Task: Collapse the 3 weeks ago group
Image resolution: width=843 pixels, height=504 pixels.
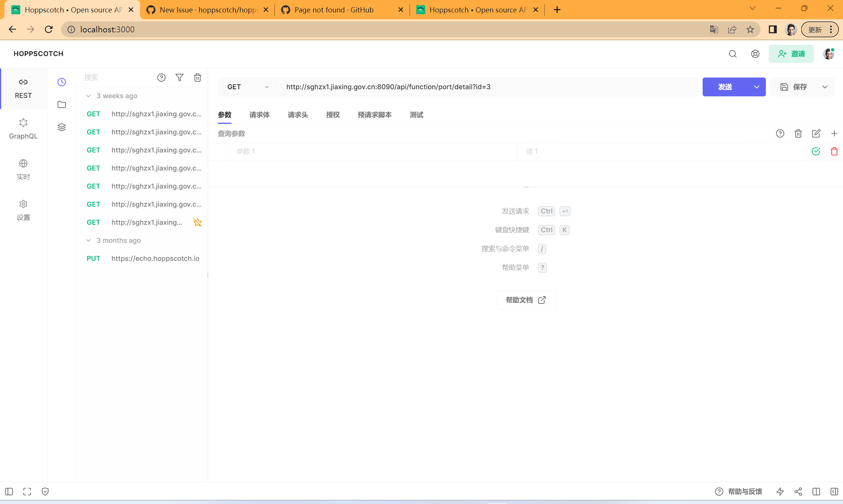Action: point(88,96)
